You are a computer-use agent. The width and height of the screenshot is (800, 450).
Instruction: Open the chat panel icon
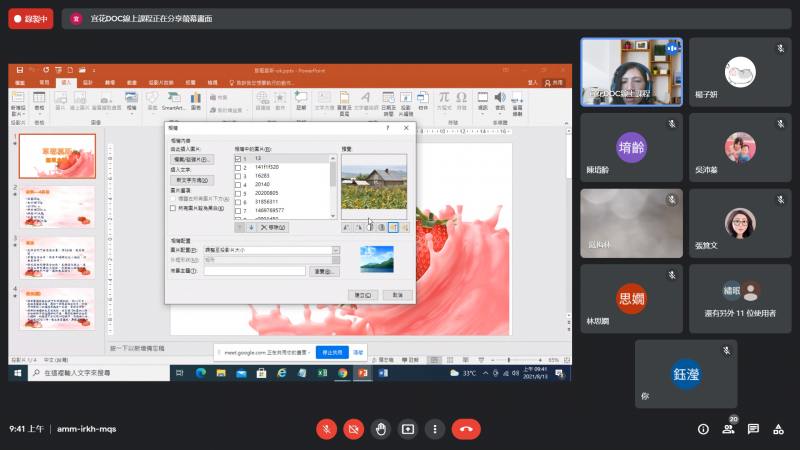coord(753,429)
